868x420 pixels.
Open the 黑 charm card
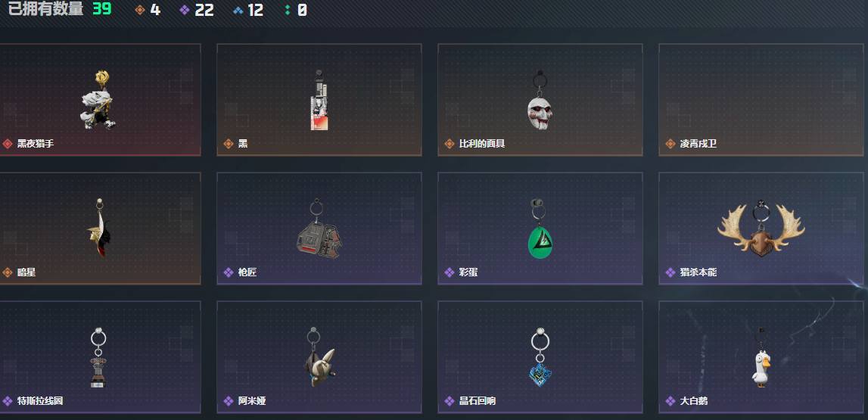pos(319,100)
